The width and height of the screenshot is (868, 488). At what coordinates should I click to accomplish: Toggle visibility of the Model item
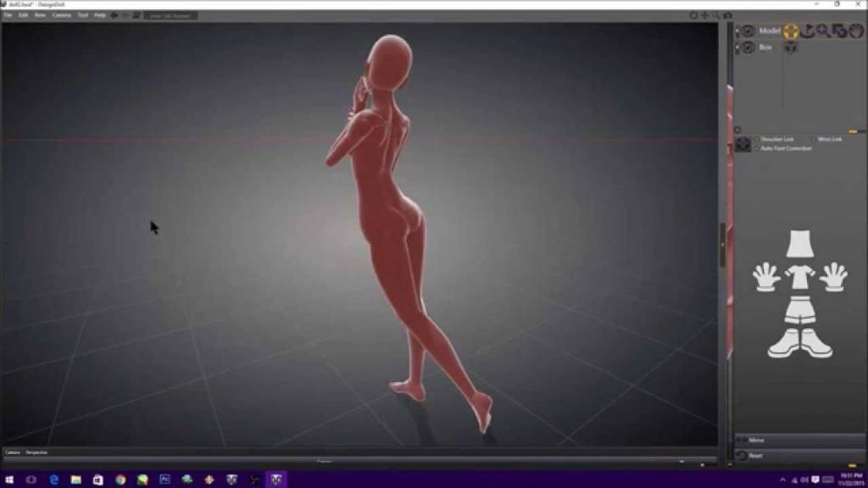748,31
